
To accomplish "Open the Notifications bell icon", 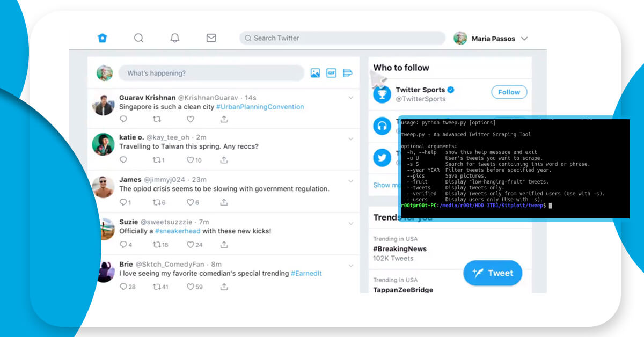I will [175, 38].
